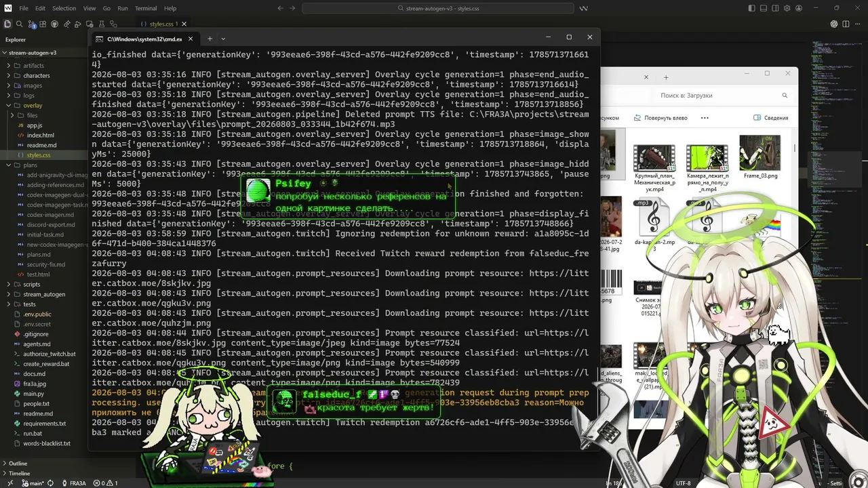
Task: Expand the scripts folder
Action: [x=44, y=285]
